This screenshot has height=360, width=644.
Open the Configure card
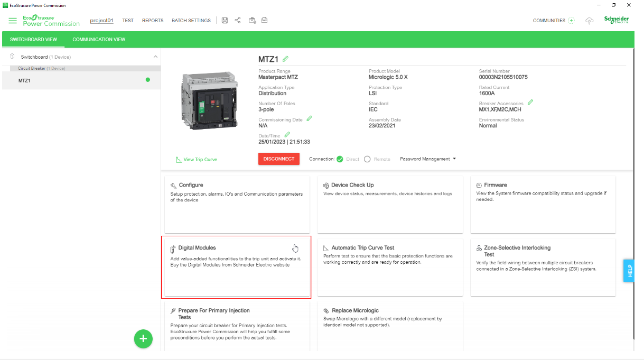237,204
